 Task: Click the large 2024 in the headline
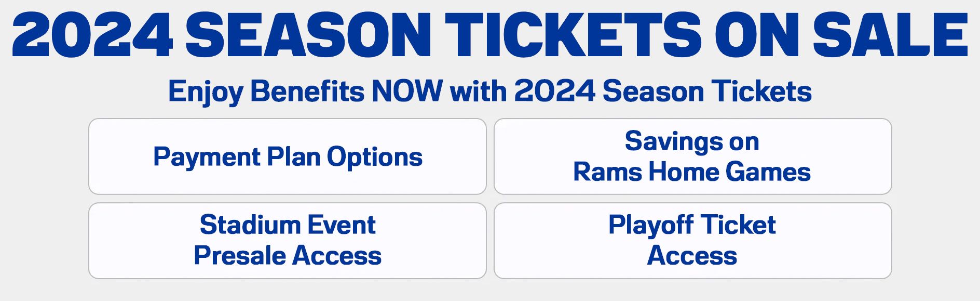92,34
